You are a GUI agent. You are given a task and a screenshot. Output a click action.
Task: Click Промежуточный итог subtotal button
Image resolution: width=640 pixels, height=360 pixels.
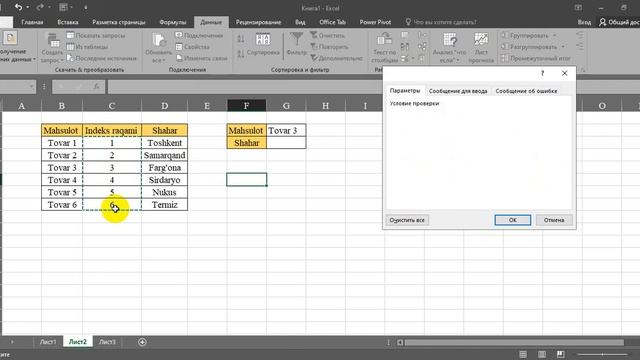coord(536,58)
